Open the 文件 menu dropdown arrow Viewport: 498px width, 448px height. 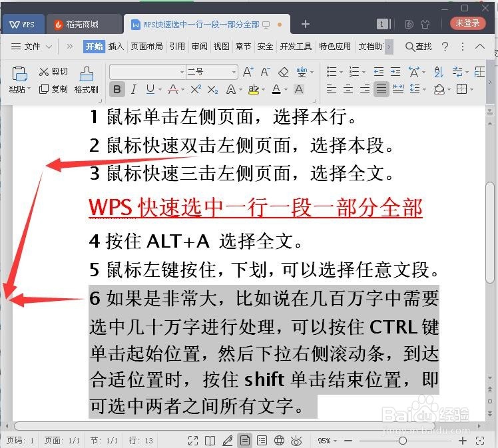tap(49, 47)
